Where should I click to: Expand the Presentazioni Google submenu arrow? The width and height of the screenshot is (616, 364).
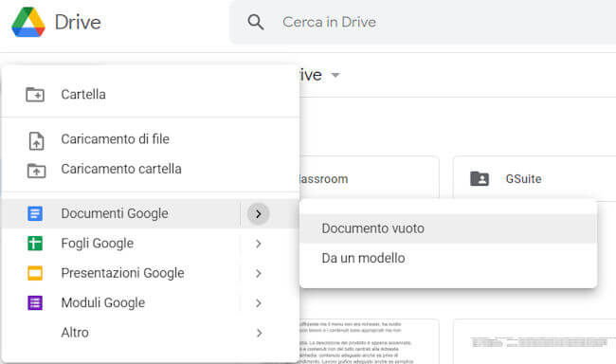pos(258,274)
